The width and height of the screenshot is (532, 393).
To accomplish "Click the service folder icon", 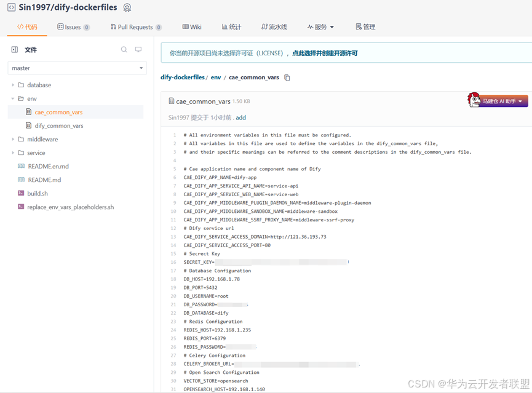I will click(x=21, y=153).
